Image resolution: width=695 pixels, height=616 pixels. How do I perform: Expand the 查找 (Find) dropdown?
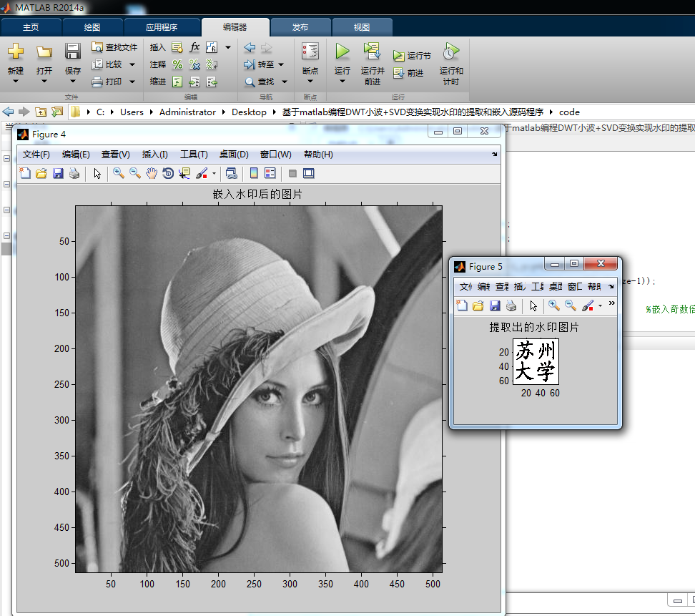coord(285,82)
